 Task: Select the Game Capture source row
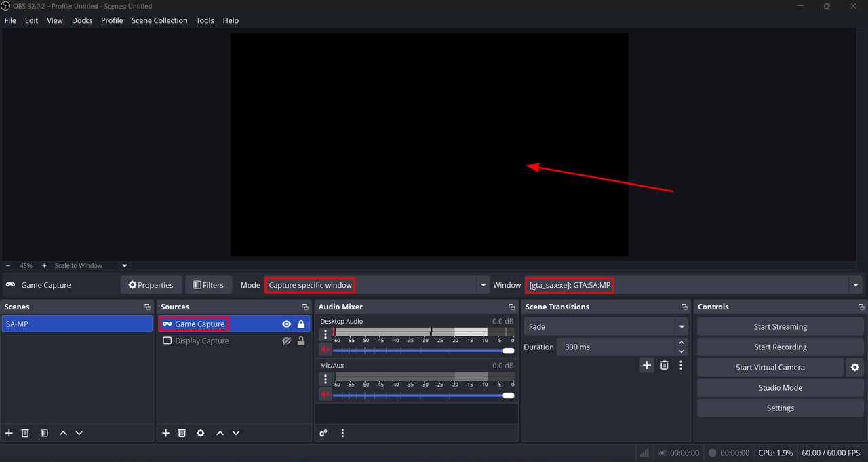click(233, 324)
